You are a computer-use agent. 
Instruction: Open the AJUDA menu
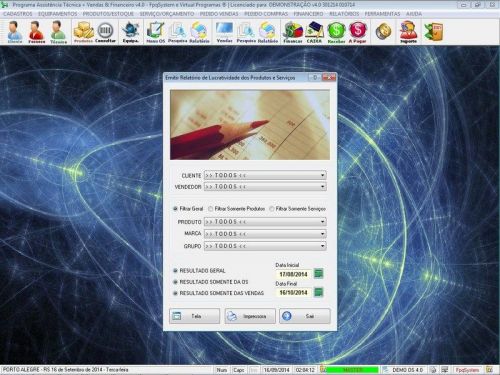[414, 14]
